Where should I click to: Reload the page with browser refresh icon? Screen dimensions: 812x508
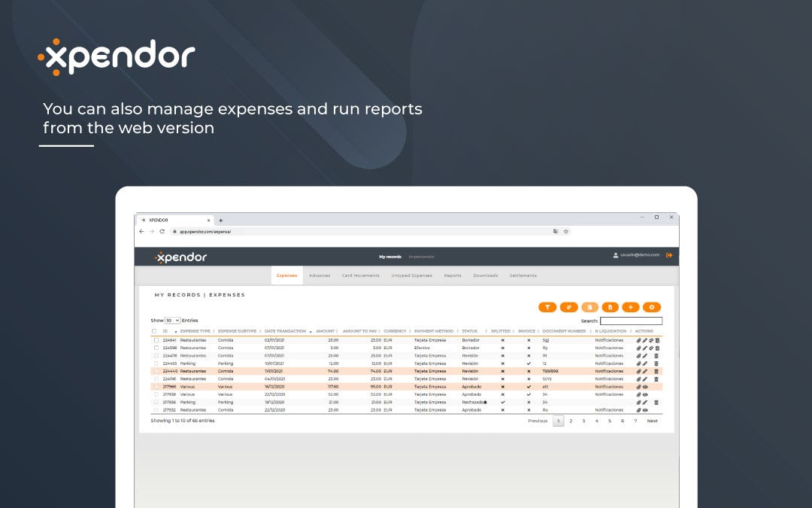(162, 232)
